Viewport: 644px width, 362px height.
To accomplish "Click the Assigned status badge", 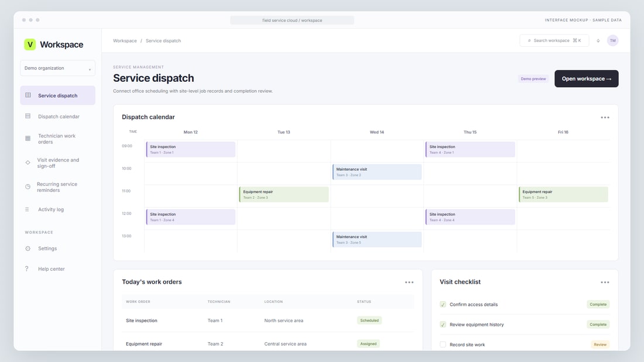I will tap(368, 344).
